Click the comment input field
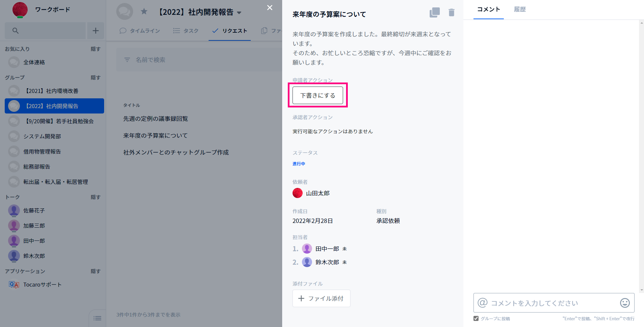This screenshot has height=327, width=644. coord(554,303)
